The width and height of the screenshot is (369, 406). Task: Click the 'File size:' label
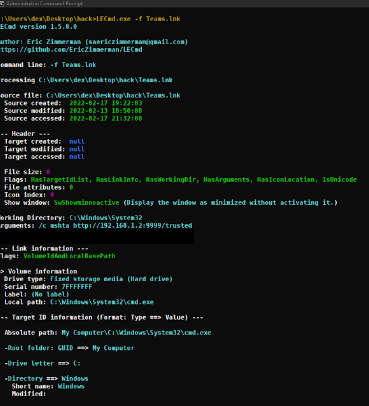click(23, 172)
